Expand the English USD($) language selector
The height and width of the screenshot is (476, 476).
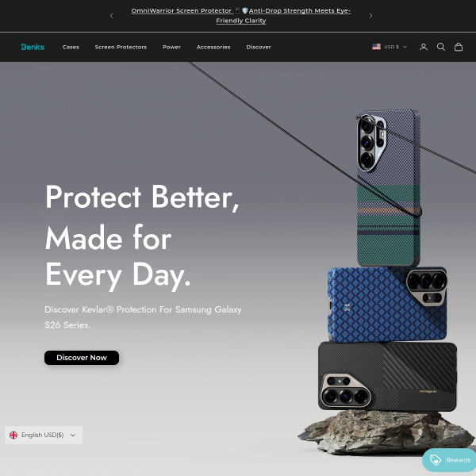(44, 435)
